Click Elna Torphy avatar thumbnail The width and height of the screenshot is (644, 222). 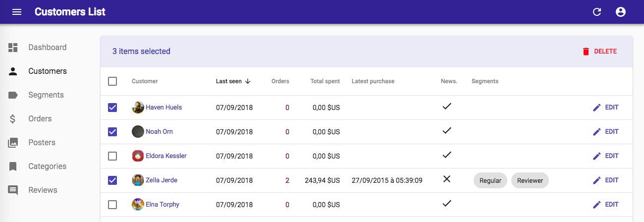138,205
